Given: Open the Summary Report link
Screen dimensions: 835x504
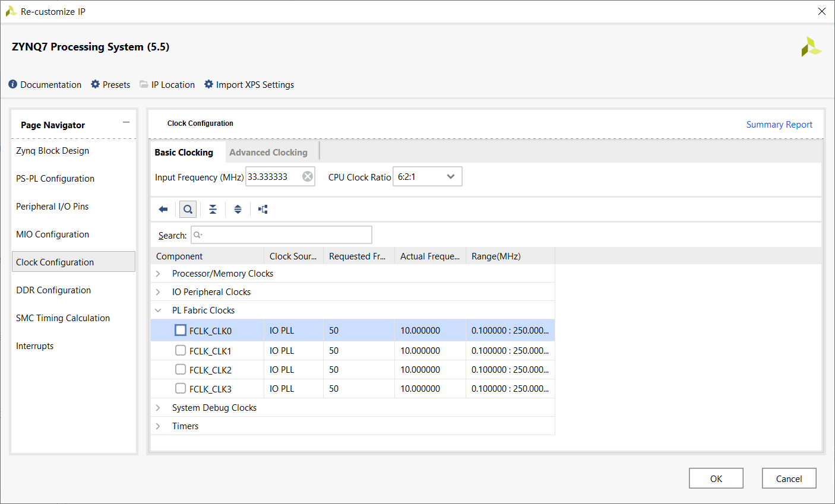Looking at the screenshot, I should [x=779, y=125].
